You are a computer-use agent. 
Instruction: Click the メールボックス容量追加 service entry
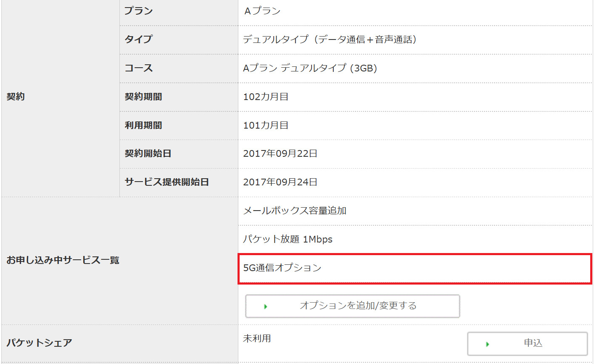[x=295, y=211]
